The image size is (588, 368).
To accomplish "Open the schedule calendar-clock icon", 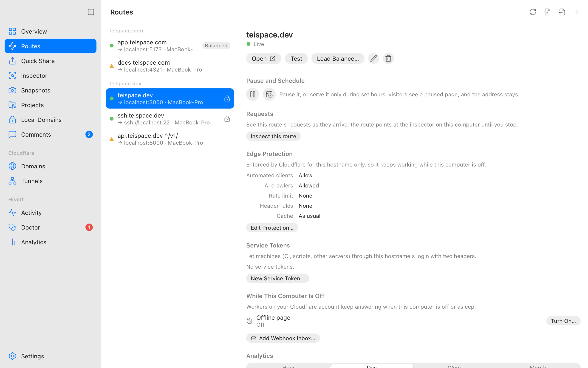I will pyautogui.click(x=269, y=94).
